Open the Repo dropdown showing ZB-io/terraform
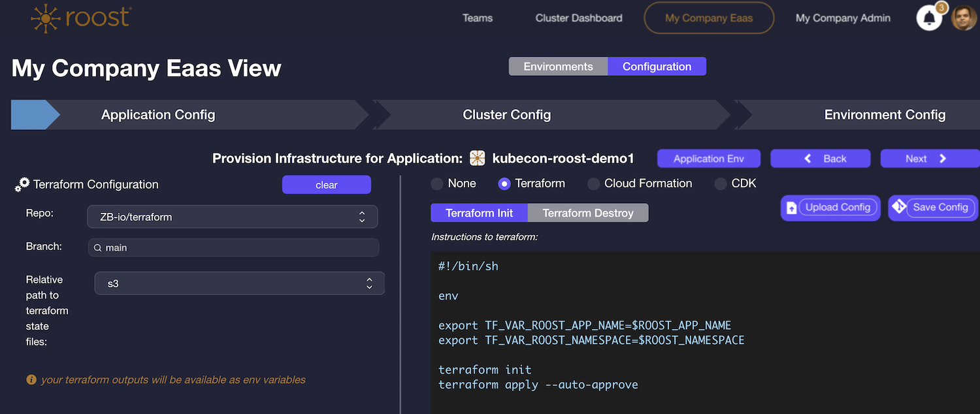The image size is (980, 414). 232,216
